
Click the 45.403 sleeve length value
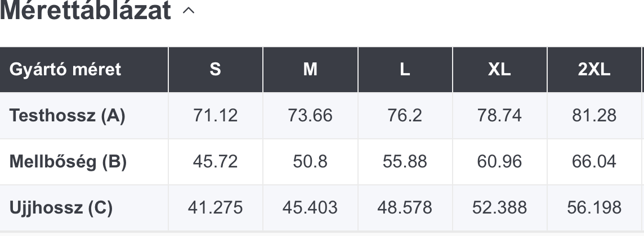310,208
